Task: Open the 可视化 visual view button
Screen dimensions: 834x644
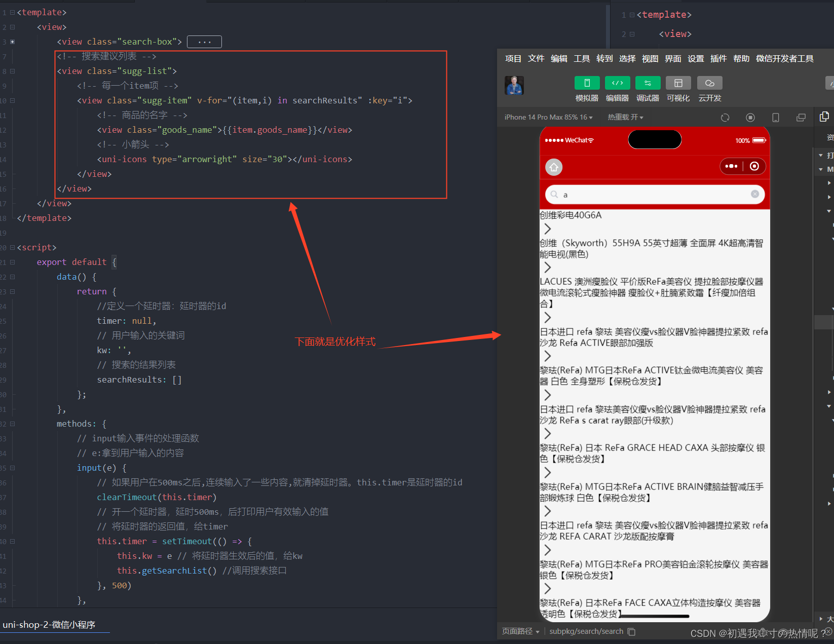Action: [x=678, y=83]
